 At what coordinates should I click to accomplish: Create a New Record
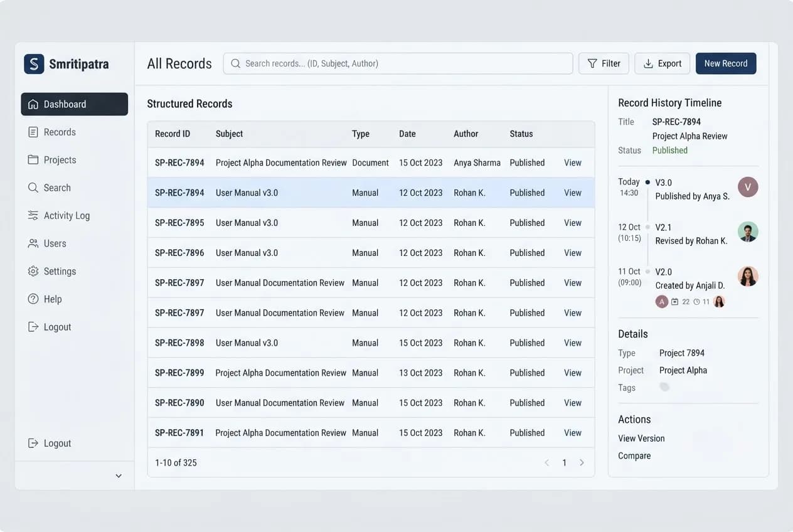tap(726, 63)
